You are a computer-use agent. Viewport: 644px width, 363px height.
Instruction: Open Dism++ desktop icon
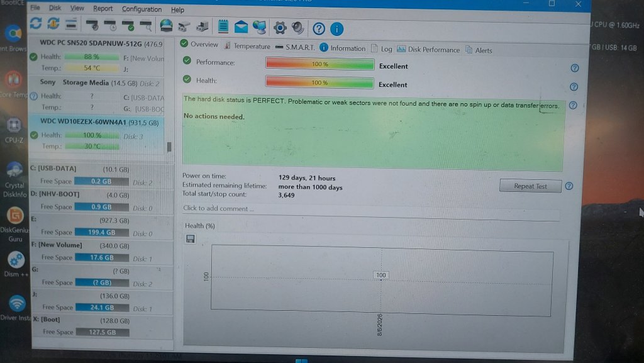16,264
